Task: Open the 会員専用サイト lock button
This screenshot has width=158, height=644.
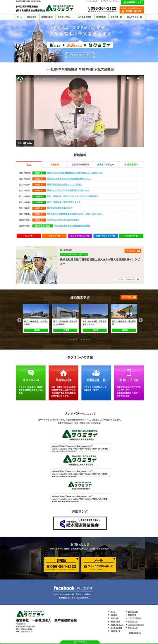Action: 132,2
